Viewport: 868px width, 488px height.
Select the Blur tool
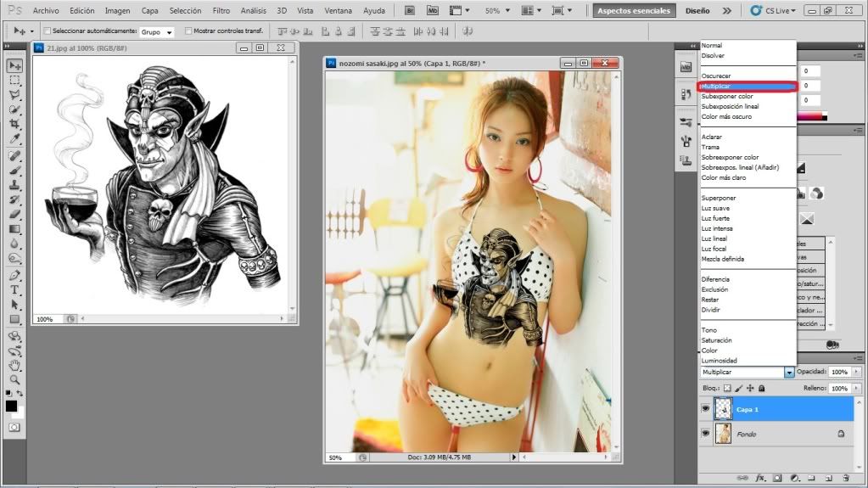coord(15,244)
